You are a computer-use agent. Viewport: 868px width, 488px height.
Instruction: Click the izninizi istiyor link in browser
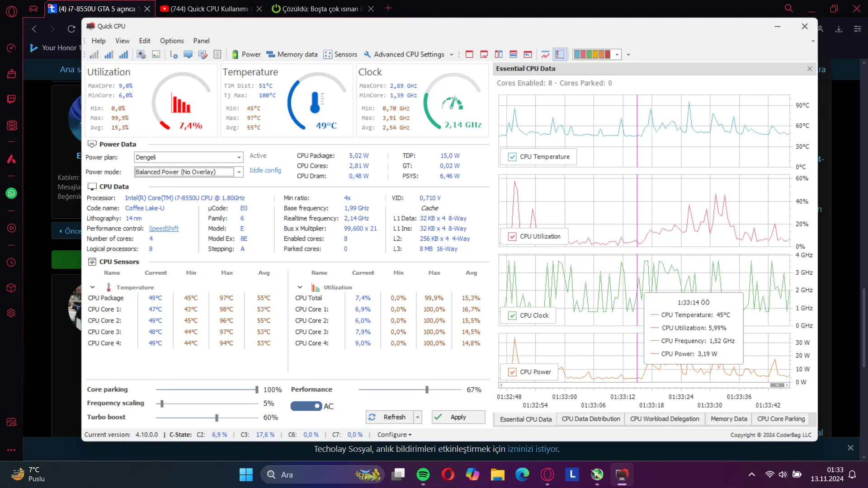click(533, 449)
